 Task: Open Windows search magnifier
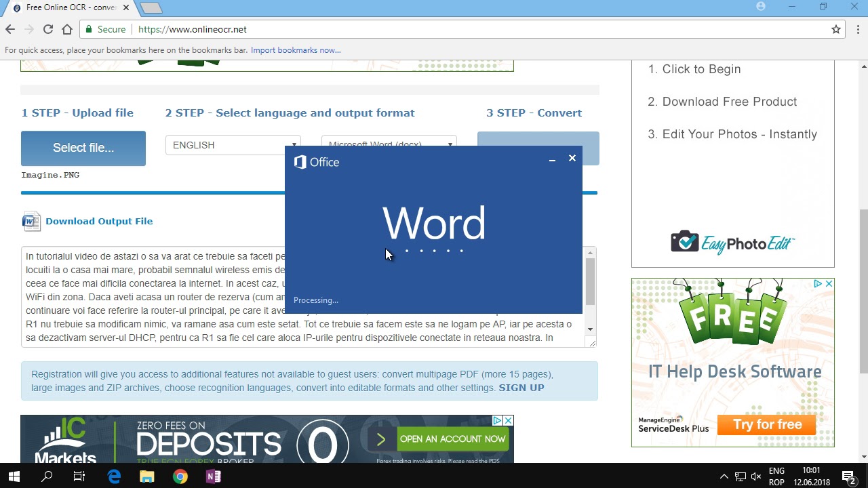[x=47, y=476]
